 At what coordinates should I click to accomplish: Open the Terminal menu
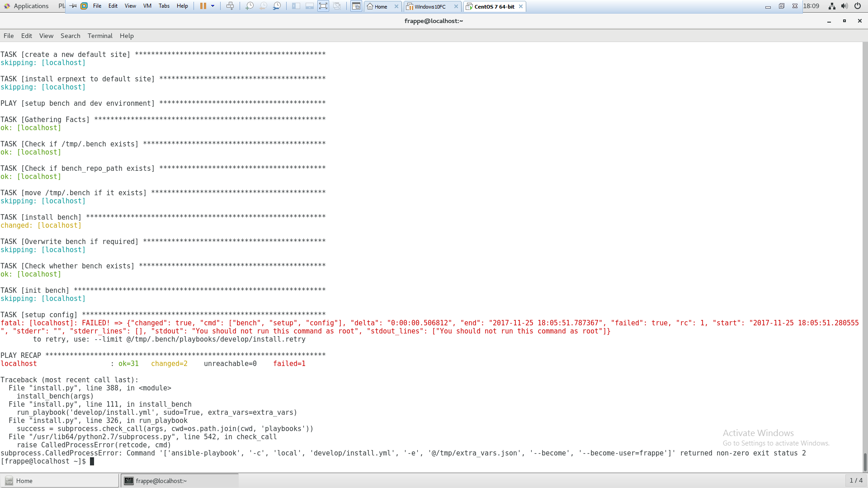pyautogui.click(x=100, y=36)
